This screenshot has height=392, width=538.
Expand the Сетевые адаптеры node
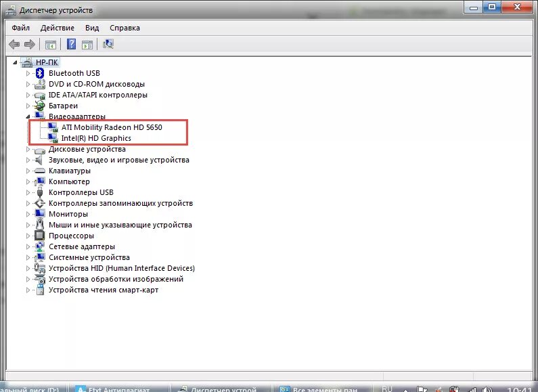[28, 247]
